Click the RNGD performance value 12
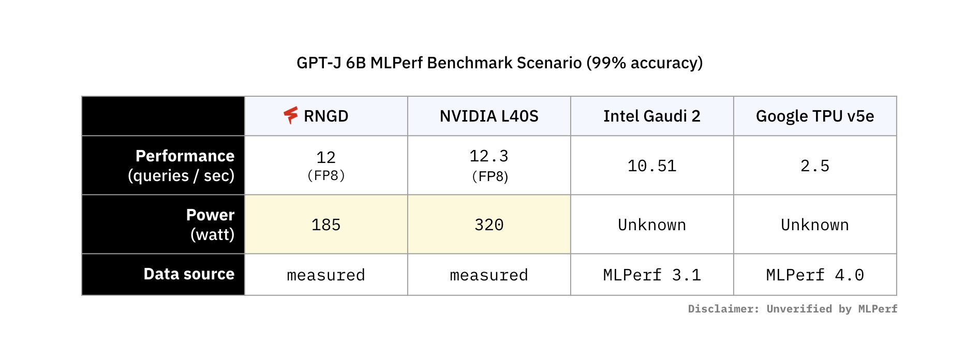980x358 pixels. coord(326,157)
